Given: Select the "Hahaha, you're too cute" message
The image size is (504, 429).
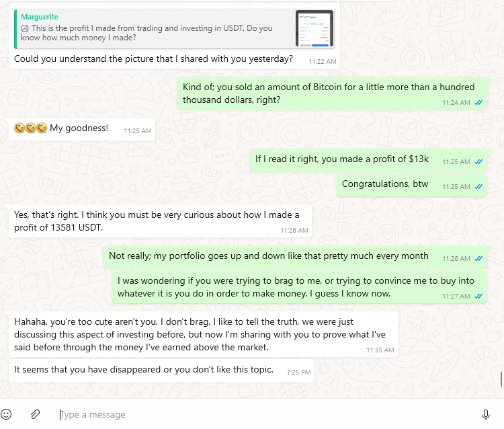Looking at the screenshot, I should click(200, 334).
